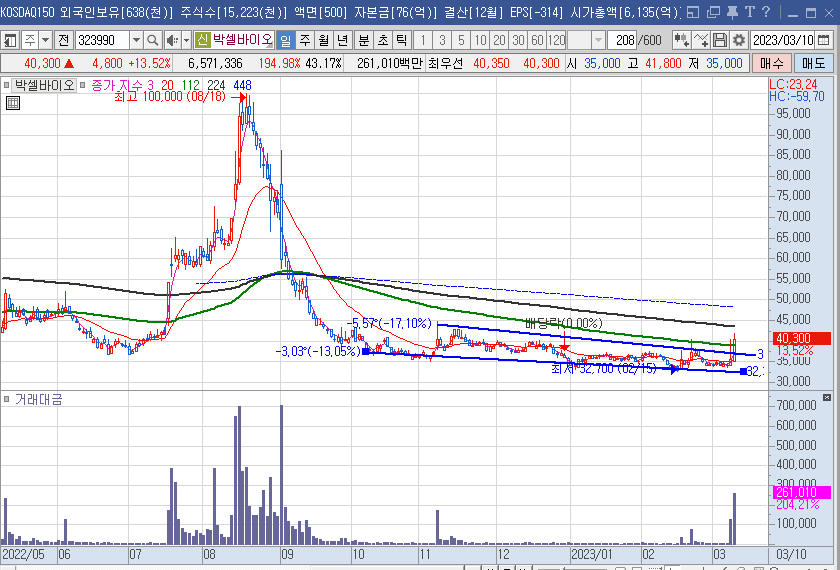Open the calendar date picker icon
The image size is (840, 570).
coord(824,40)
